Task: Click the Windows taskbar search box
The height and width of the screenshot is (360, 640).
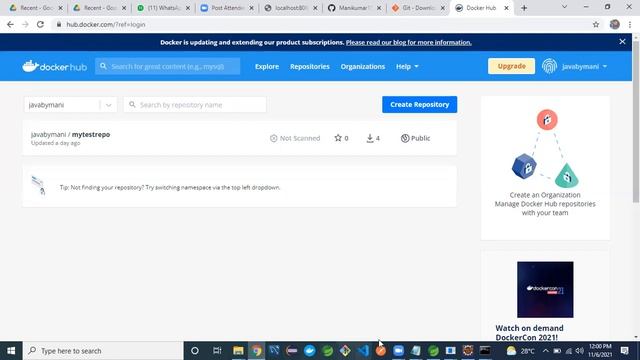Action: pyautogui.click(x=102, y=351)
